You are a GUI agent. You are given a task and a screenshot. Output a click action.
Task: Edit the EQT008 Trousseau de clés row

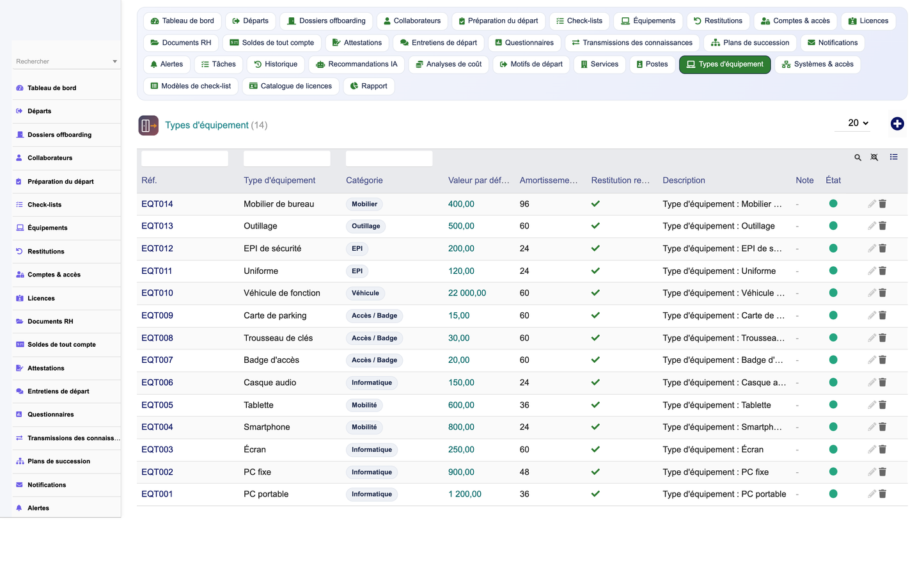[872, 338]
